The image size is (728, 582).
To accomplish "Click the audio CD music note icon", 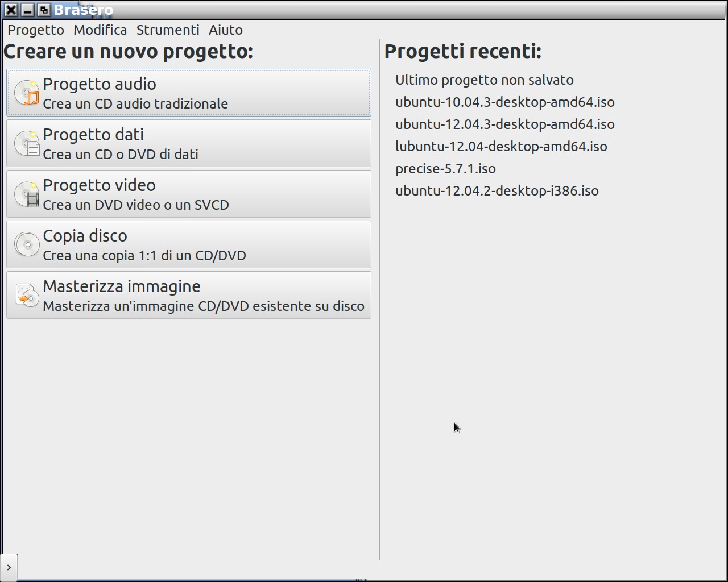I will [27, 93].
